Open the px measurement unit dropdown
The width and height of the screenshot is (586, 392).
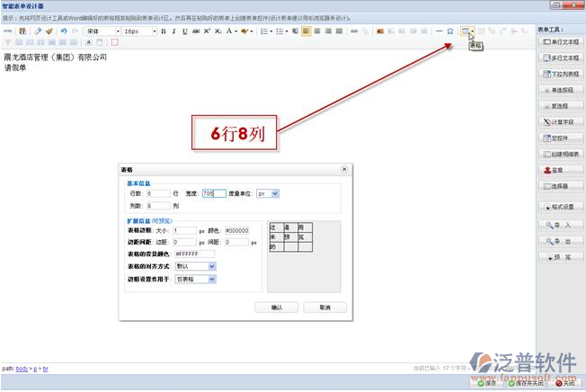[x=268, y=193]
